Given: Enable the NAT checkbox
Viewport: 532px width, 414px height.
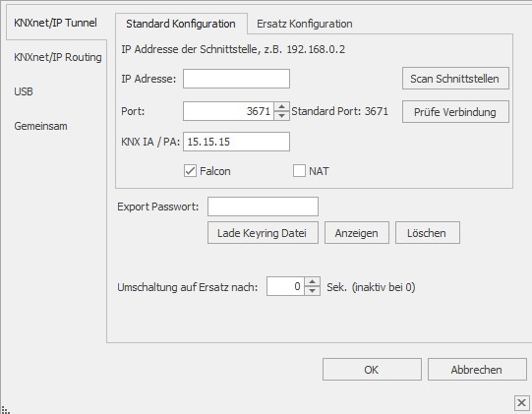Looking at the screenshot, I should 299,171.
